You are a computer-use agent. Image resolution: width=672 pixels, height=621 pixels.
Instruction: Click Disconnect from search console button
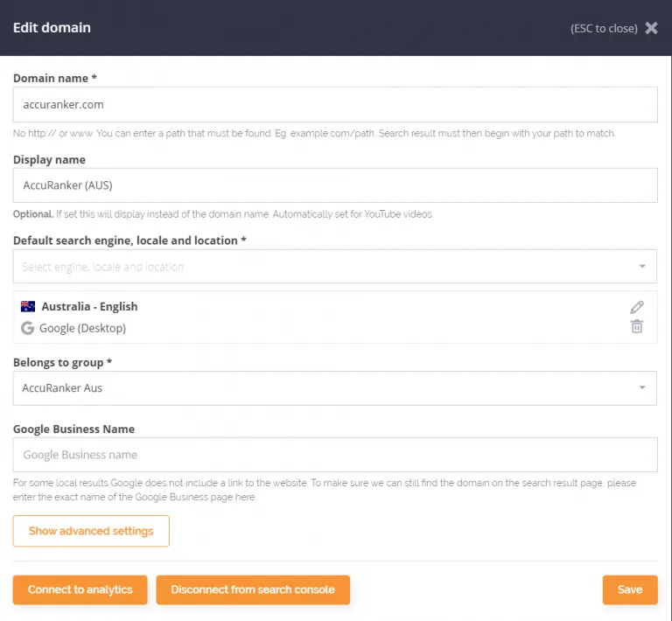pyautogui.click(x=253, y=590)
